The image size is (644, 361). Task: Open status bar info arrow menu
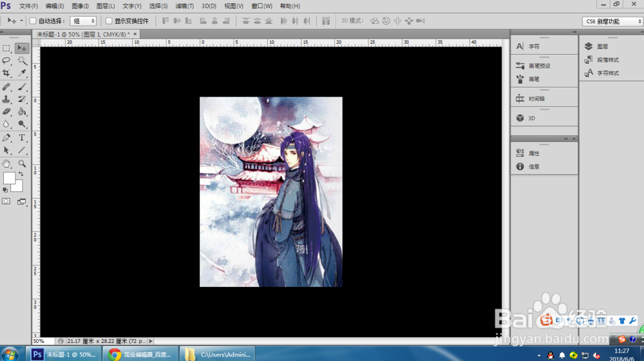pyautogui.click(x=151, y=341)
